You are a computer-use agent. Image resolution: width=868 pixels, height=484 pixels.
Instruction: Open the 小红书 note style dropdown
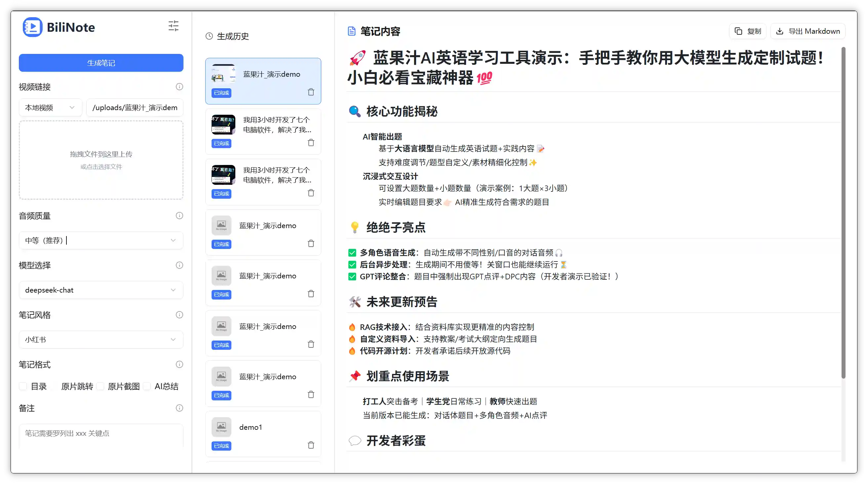click(x=101, y=340)
